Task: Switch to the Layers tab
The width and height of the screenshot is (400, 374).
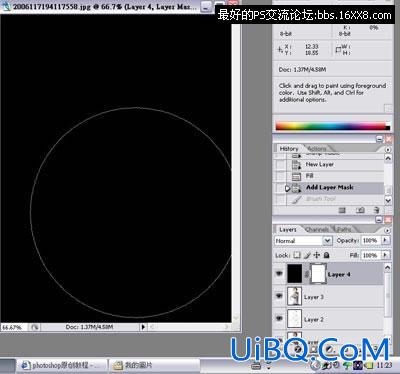Action: coord(288,230)
